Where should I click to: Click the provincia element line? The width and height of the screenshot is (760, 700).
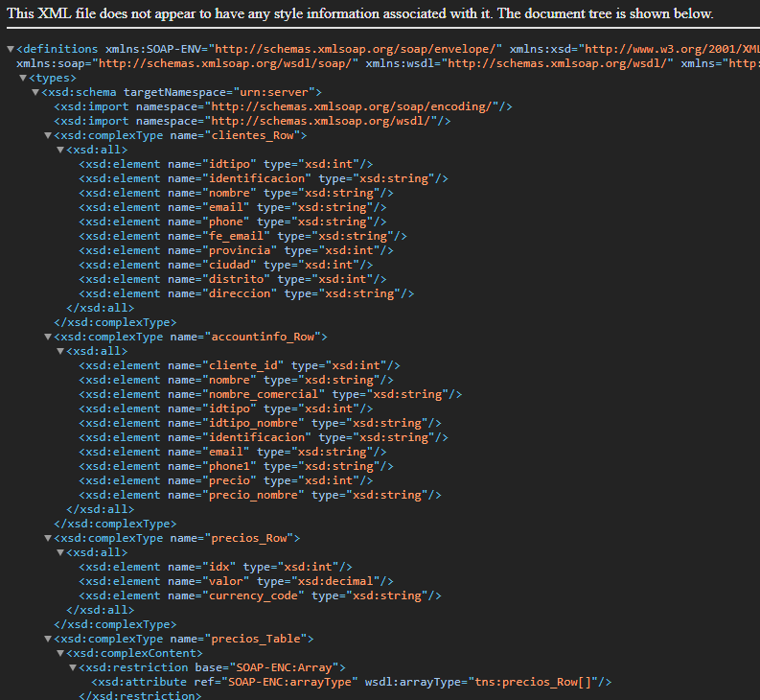236,250
